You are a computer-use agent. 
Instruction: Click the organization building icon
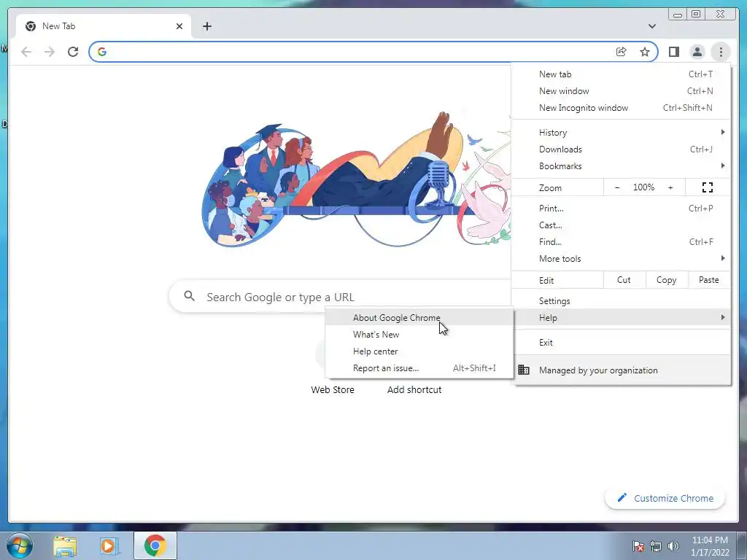click(x=524, y=370)
